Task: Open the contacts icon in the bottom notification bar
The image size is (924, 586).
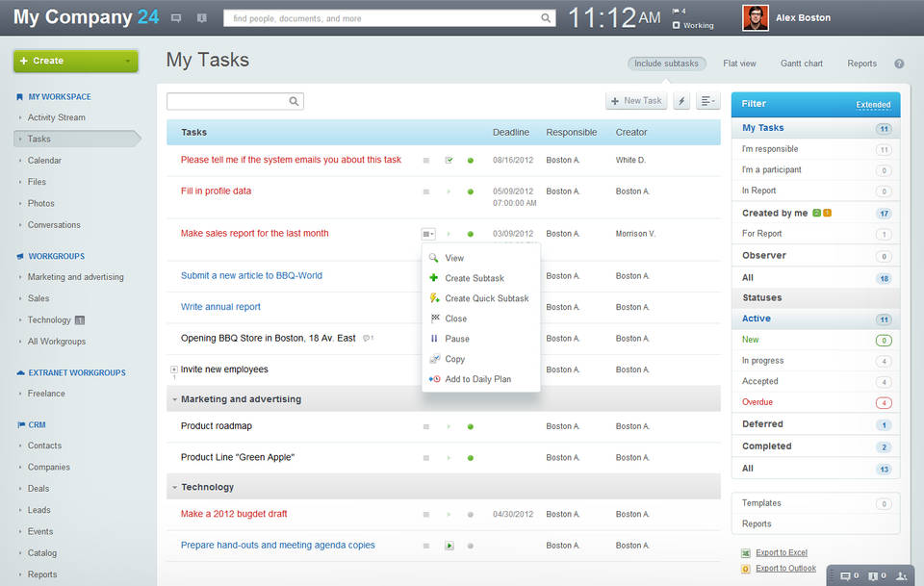Action: [901, 576]
